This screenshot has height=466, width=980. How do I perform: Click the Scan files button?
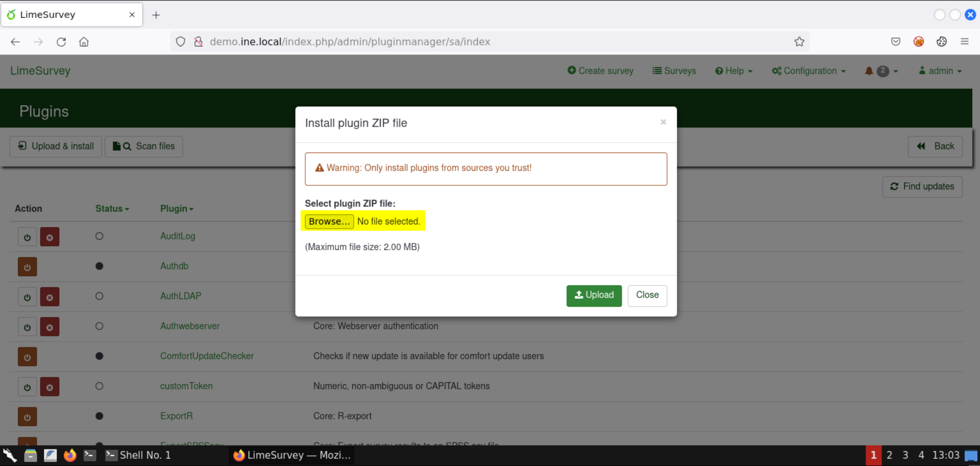(144, 146)
